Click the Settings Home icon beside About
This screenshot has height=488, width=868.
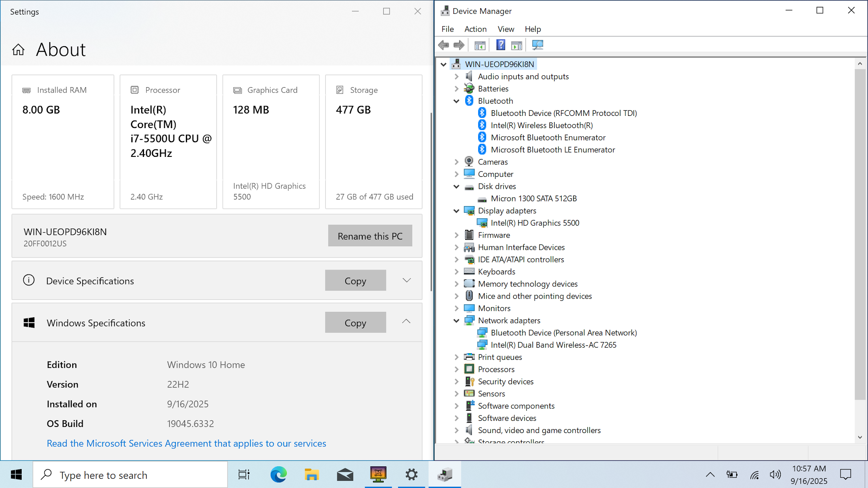(x=18, y=50)
